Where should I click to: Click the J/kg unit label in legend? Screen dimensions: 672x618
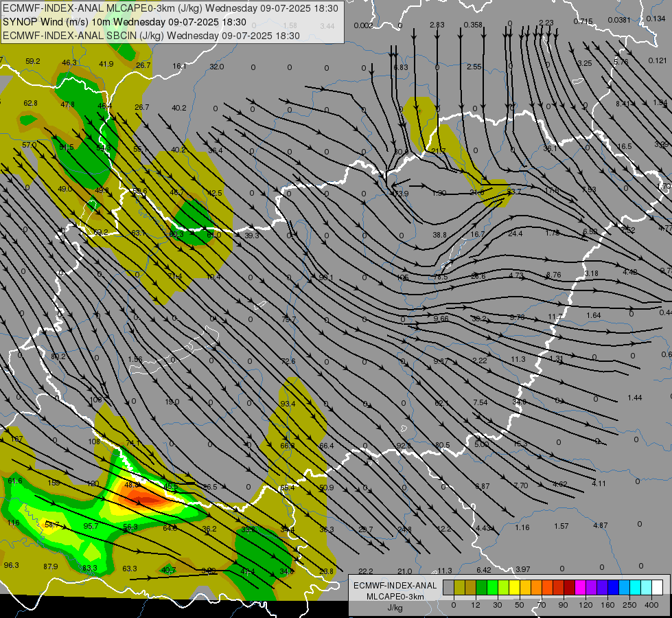click(x=395, y=608)
